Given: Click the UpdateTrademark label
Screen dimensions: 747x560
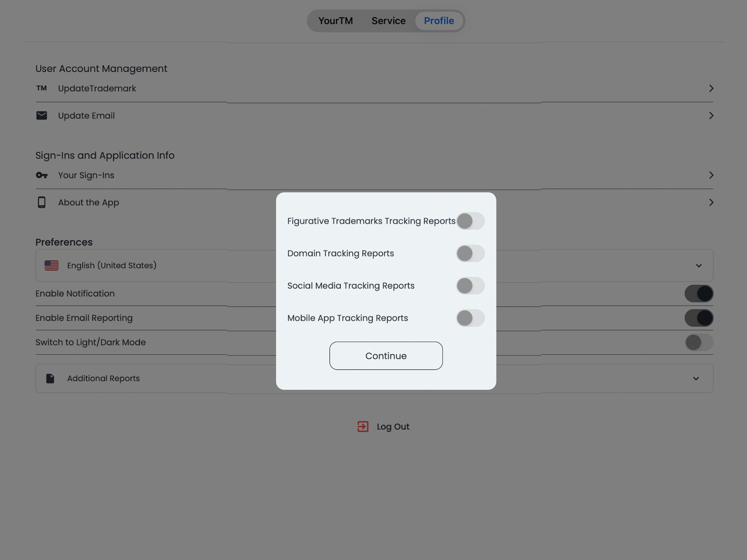Looking at the screenshot, I should 97,88.
